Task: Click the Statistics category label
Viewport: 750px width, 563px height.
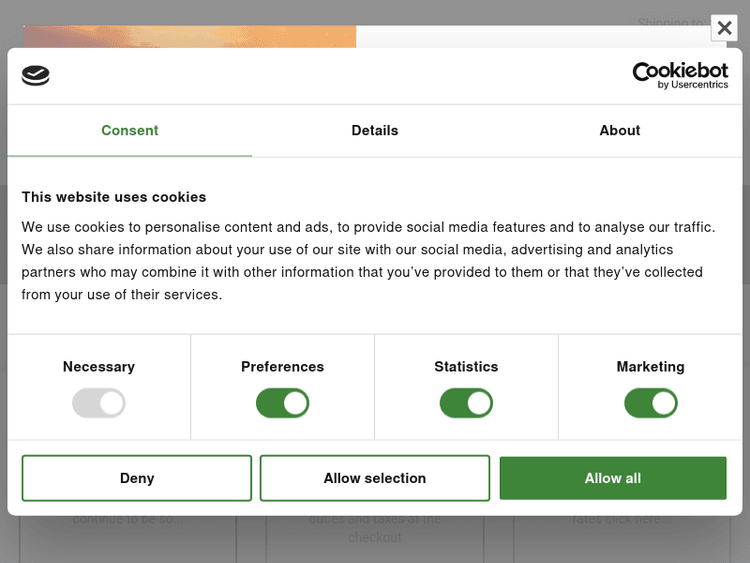Action: coord(466,367)
